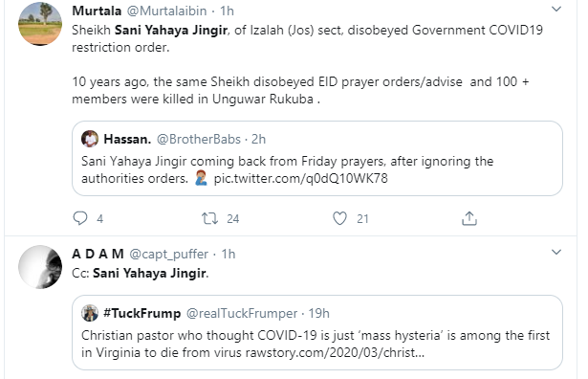588x379 pixels.
Task: Open the 19h timestamp on the #TuckFrump tweet
Action: click(x=319, y=313)
